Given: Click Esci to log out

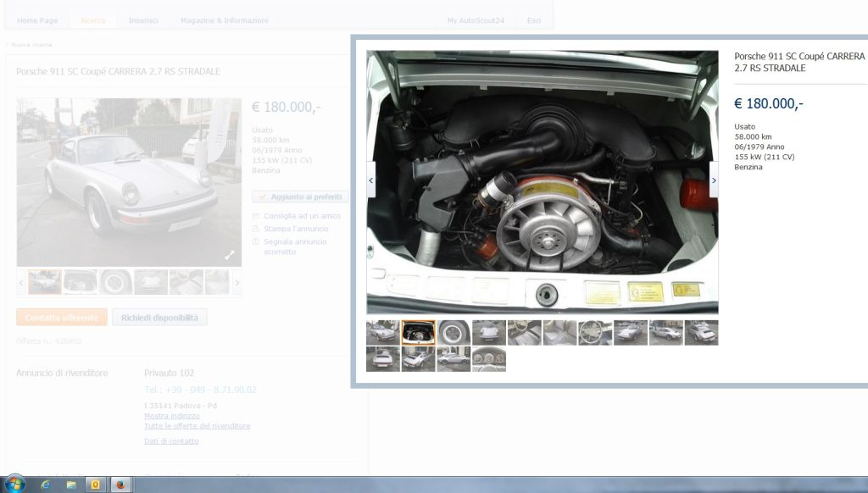Looking at the screenshot, I should (534, 20).
